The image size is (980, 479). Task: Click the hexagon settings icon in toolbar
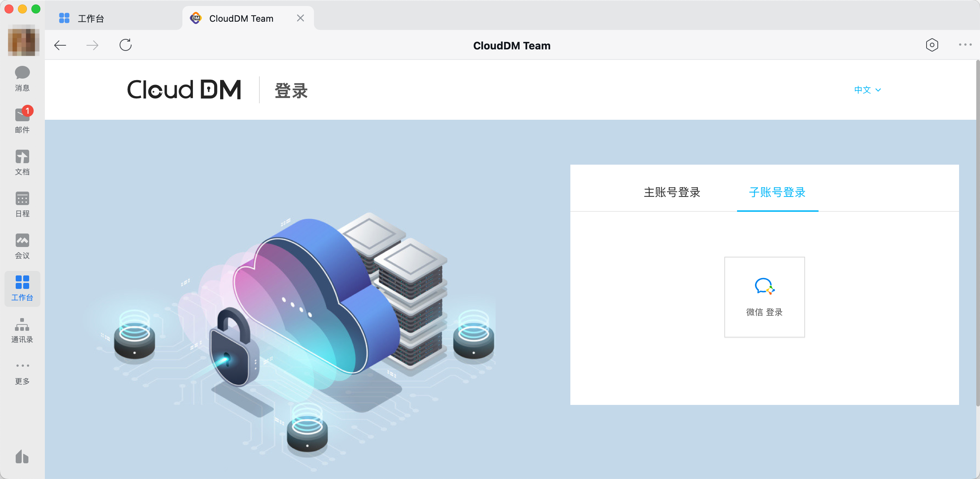click(x=932, y=45)
